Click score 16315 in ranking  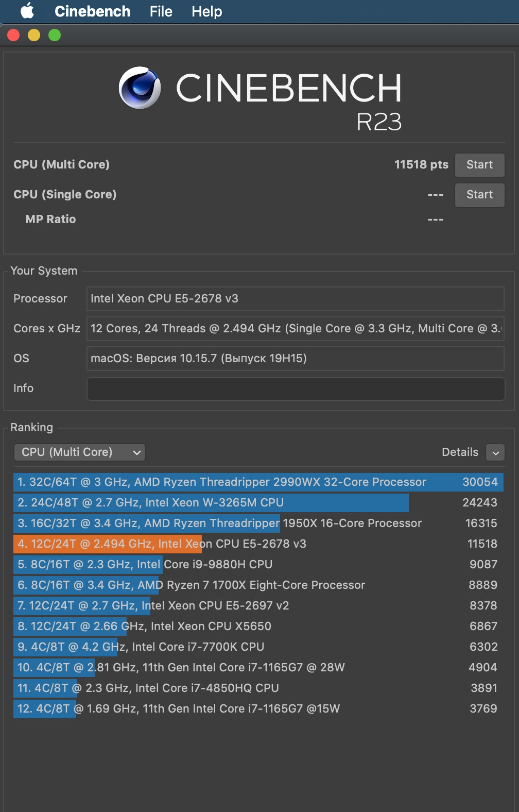click(481, 523)
